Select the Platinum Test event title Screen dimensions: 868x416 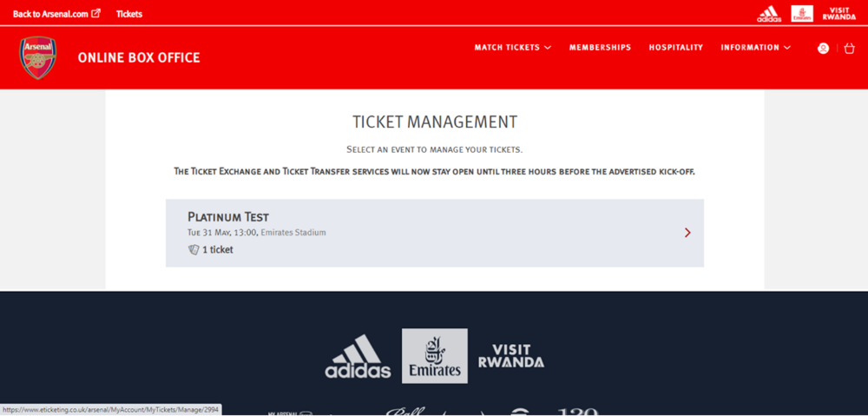228,216
